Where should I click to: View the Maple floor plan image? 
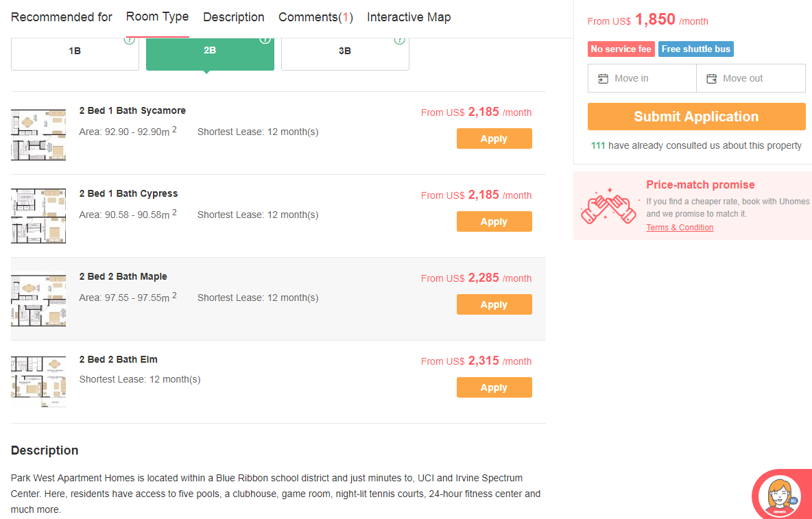click(x=38, y=300)
